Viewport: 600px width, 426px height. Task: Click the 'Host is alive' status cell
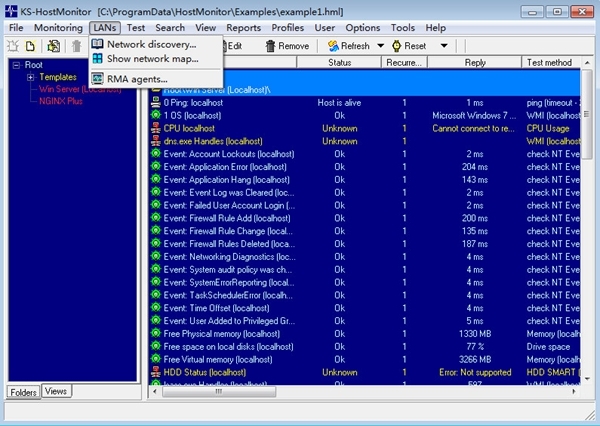pos(339,103)
